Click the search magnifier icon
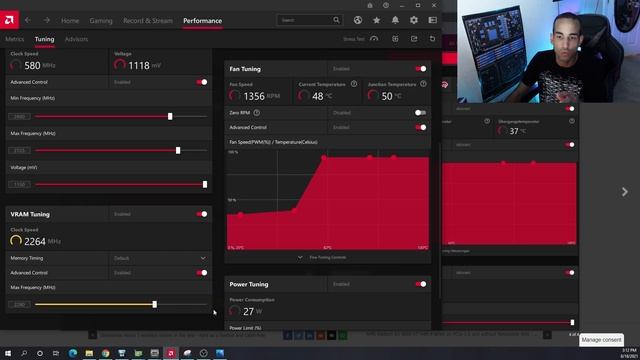This screenshot has width=640, height=360. 336,20
